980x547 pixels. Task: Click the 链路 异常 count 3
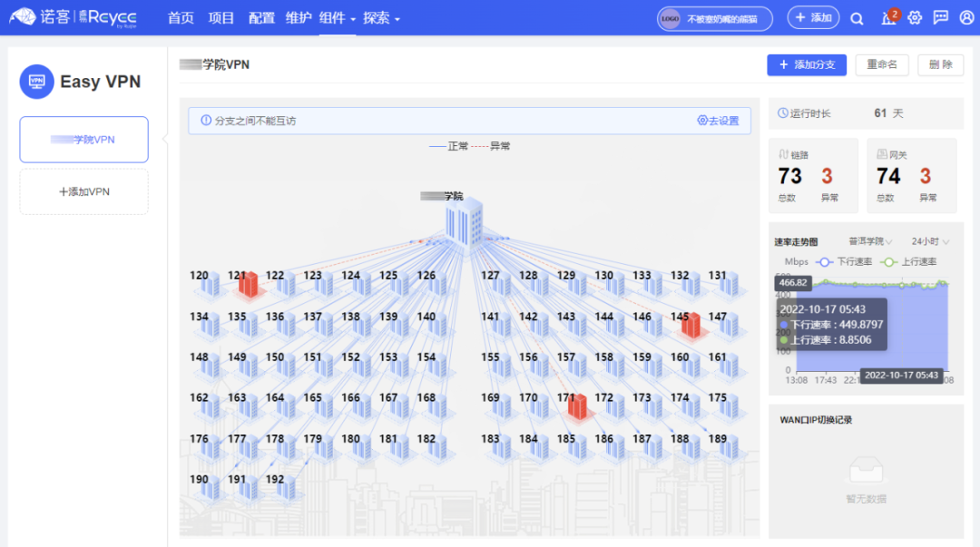pos(827,176)
